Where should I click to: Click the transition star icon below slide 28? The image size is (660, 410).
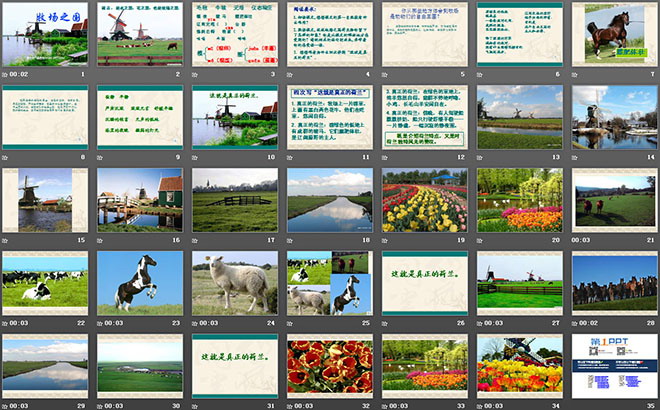coord(578,323)
